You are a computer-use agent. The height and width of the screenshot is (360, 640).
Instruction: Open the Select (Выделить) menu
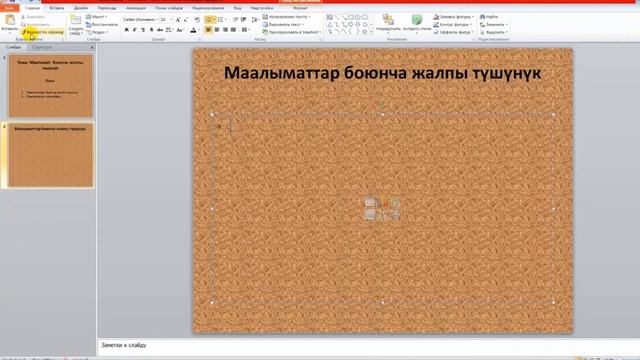[x=494, y=32]
